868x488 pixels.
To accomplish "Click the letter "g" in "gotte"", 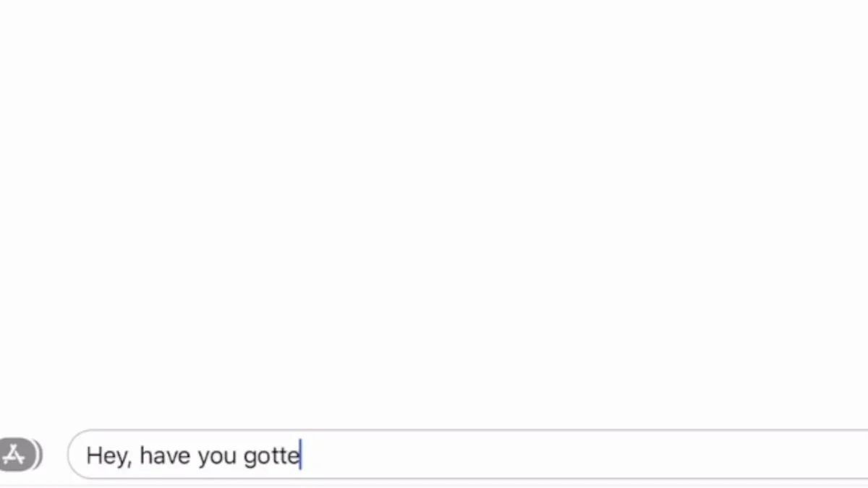I will click(x=250, y=458).
